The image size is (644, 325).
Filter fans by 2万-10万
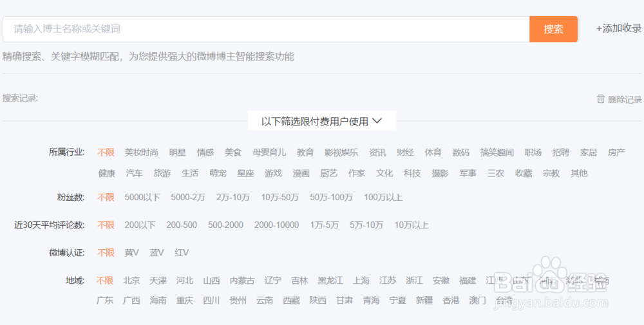233,198
